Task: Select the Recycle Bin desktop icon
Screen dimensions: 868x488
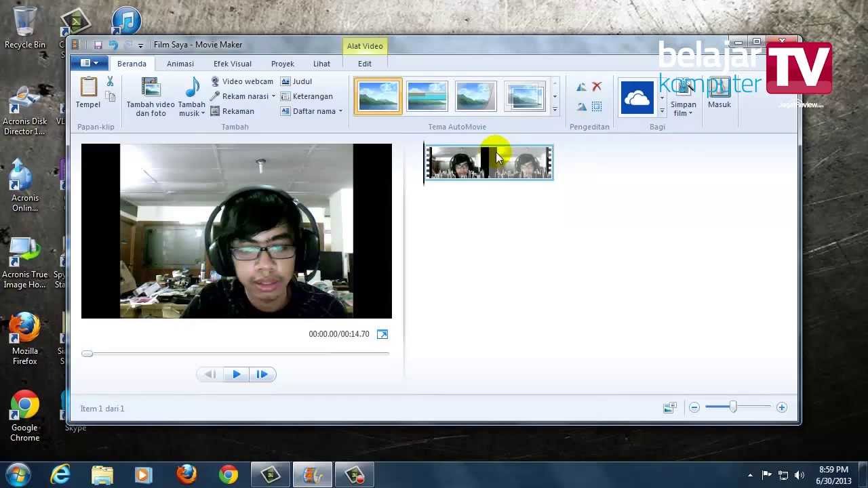Action: pos(25,28)
